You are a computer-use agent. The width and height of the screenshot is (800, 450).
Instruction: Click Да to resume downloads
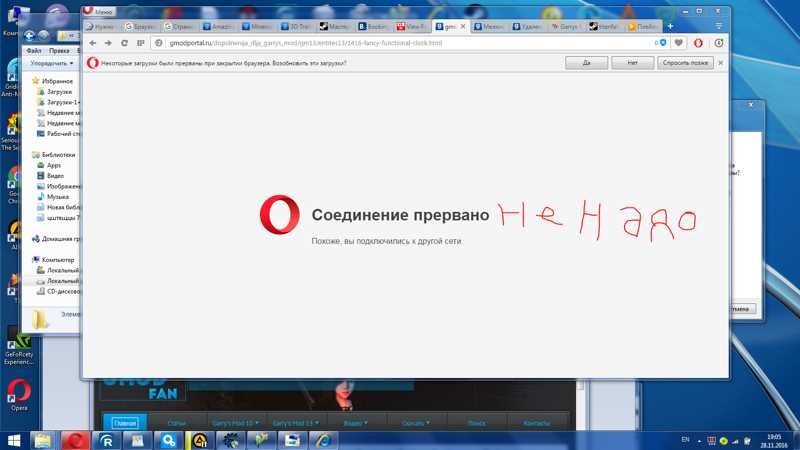pos(586,63)
